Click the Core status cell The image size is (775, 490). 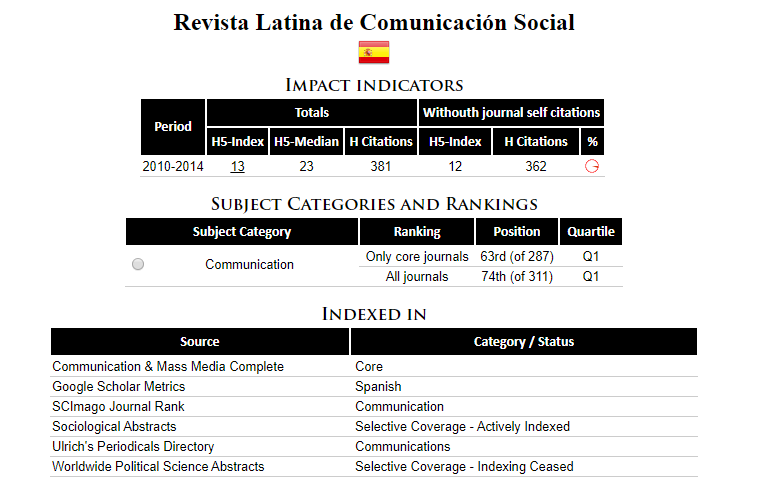click(369, 366)
